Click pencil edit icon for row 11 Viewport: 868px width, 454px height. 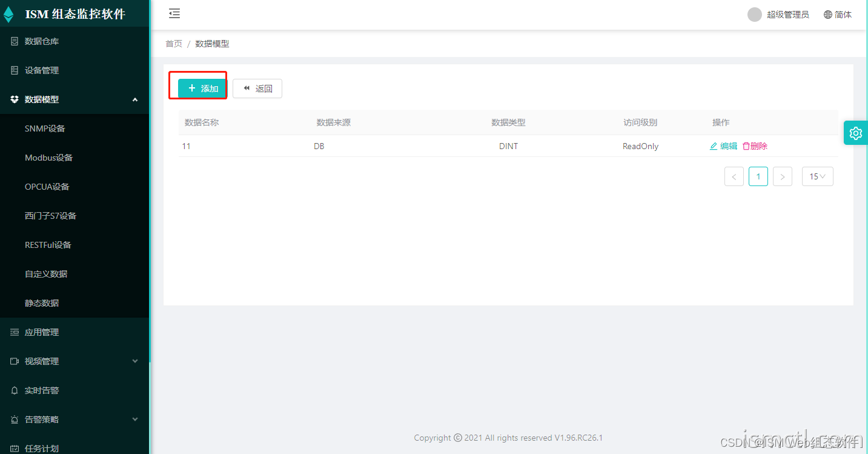pos(714,146)
